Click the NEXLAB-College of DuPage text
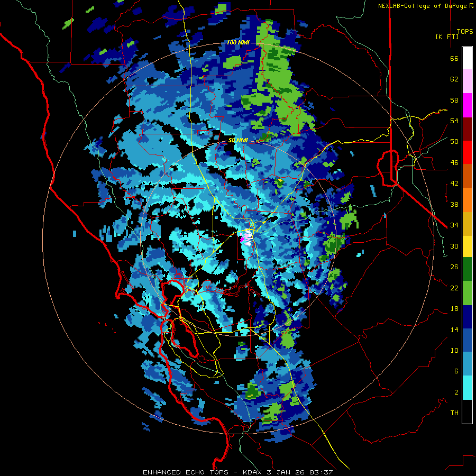Screen dimensions: 476x476 click(x=422, y=6)
